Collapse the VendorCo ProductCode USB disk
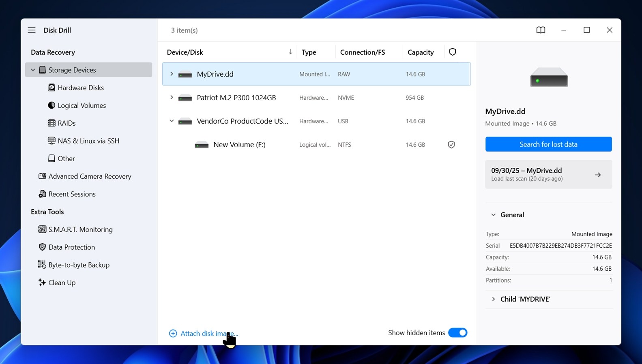Viewport: 642px width, 364px height. pyautogui.click(x=172, y=121)
